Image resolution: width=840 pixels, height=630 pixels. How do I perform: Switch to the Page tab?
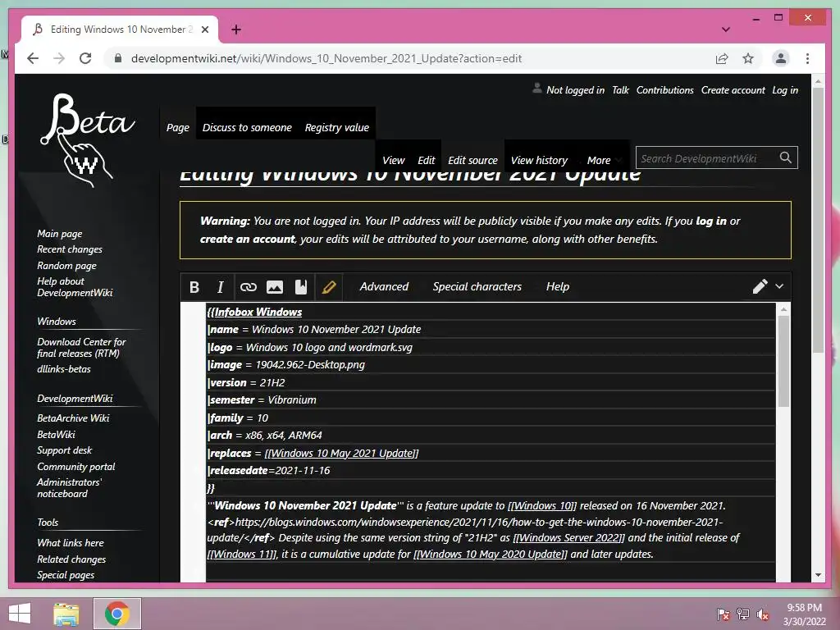178,127
